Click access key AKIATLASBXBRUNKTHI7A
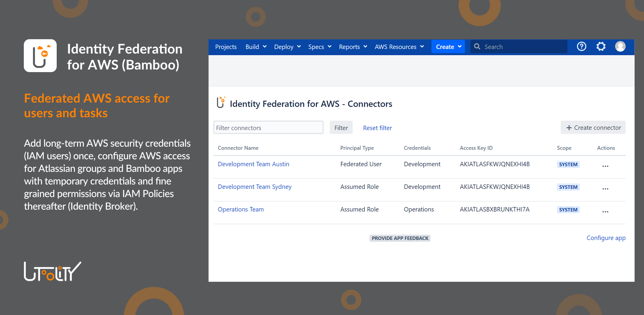Image resolution: width=644 pixels, height=315 pixels. coord(495,209)
